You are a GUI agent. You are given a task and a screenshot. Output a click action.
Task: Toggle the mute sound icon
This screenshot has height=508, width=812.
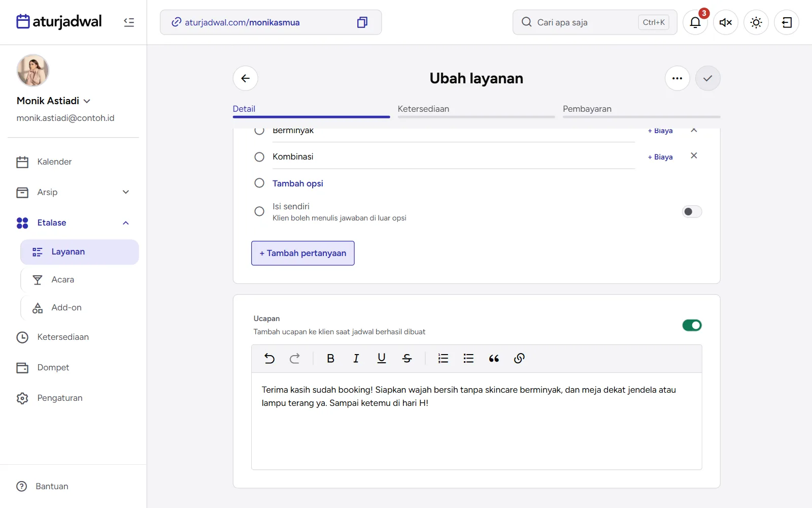pyautogui.click(x=726, y=22)
